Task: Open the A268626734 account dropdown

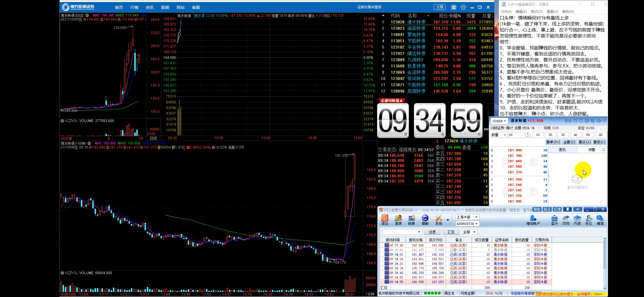Action: (467, 224)
